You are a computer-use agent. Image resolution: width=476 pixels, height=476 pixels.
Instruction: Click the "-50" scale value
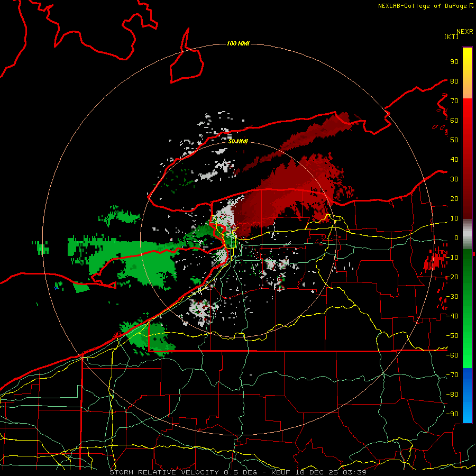point(452,336)
